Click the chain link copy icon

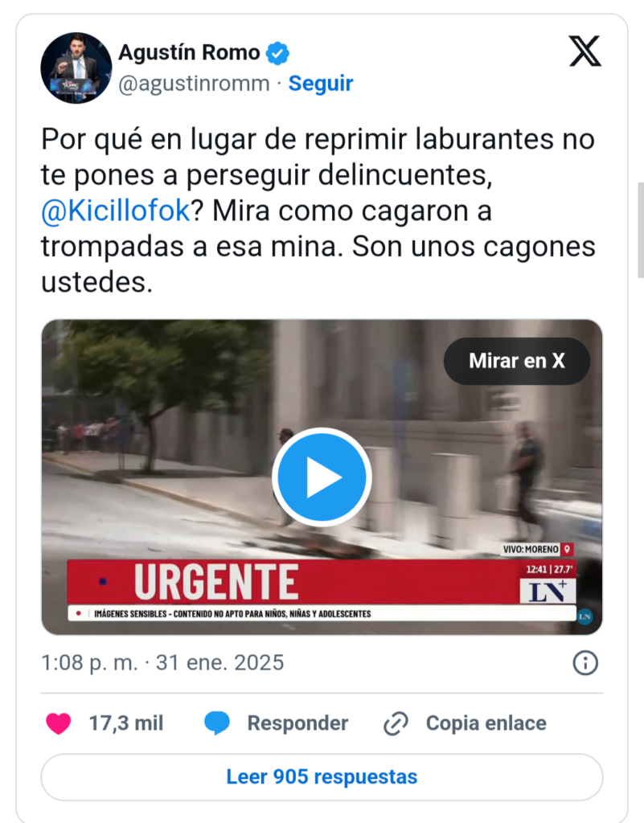[396, 723]
